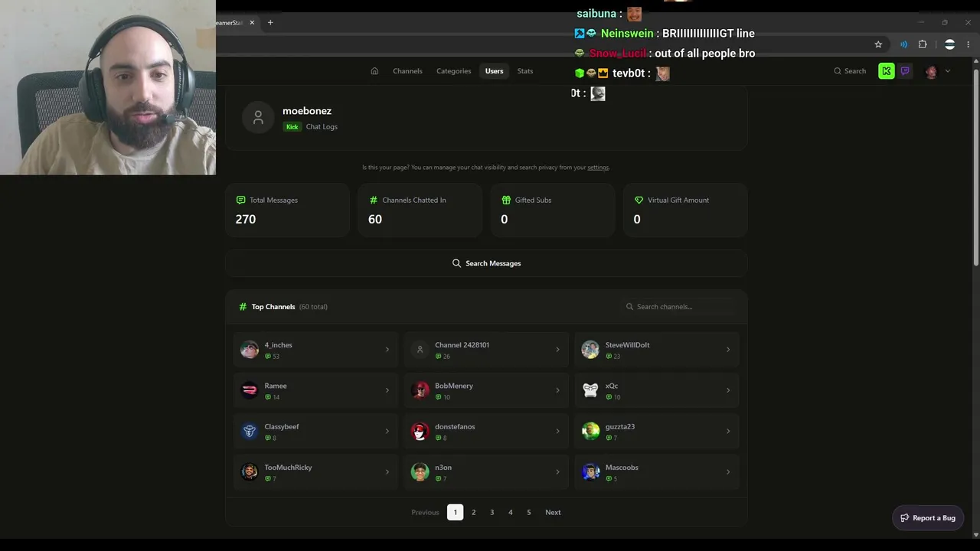Open the 4_inches row chevron
980x551 pixels.
point(387,350)
